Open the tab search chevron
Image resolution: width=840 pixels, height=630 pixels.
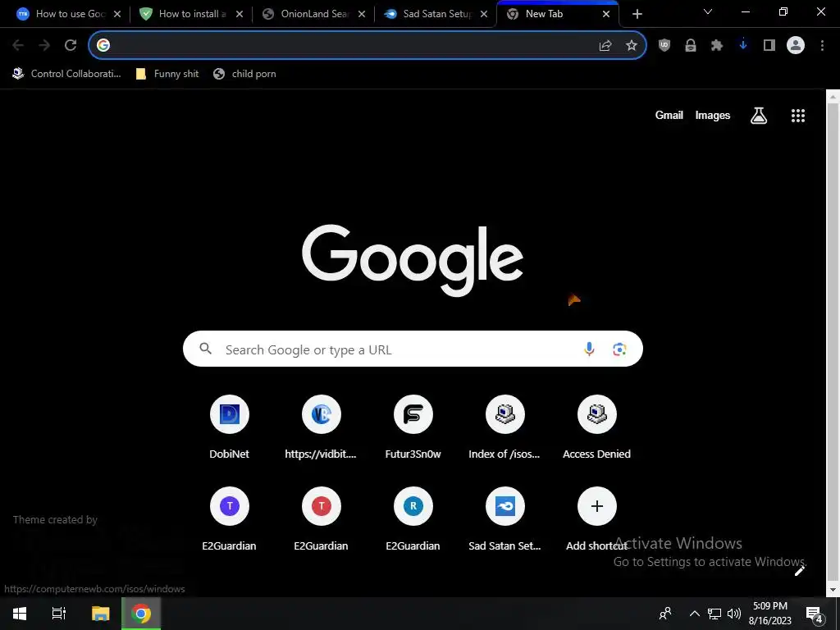click(708, 11)
